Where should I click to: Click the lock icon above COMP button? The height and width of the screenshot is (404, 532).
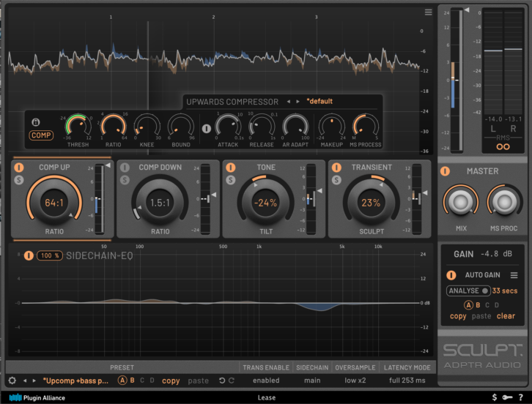point(36,122)
